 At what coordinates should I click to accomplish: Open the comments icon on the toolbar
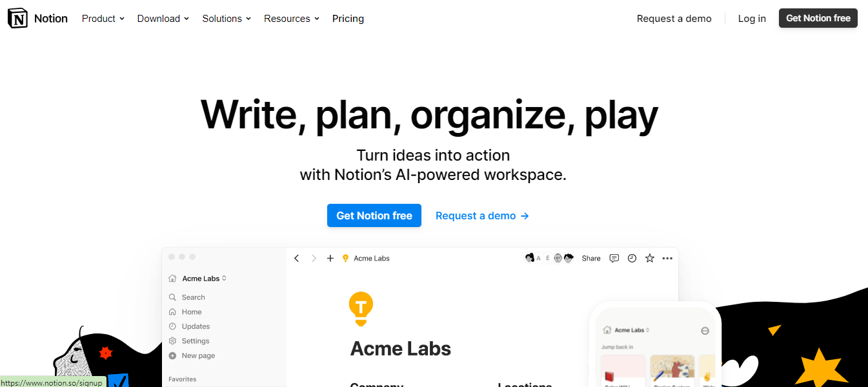pos(614,258)
